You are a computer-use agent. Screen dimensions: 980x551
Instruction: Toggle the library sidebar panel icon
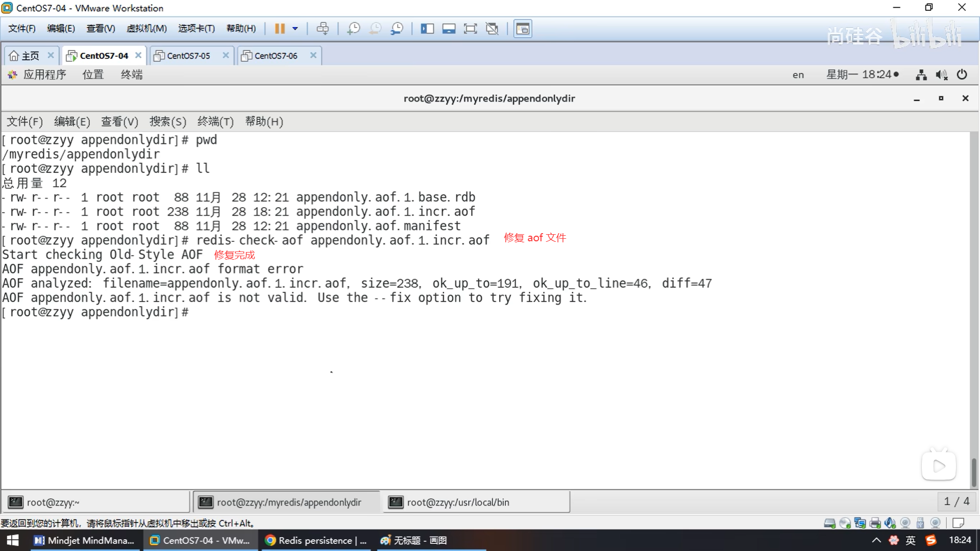click(427, 29)
